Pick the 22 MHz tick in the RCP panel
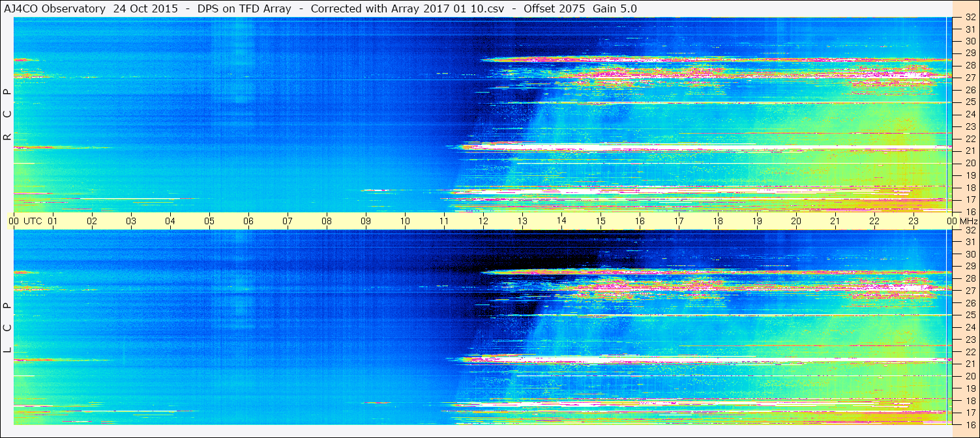 pyautogui.click(x=970, y=138)
